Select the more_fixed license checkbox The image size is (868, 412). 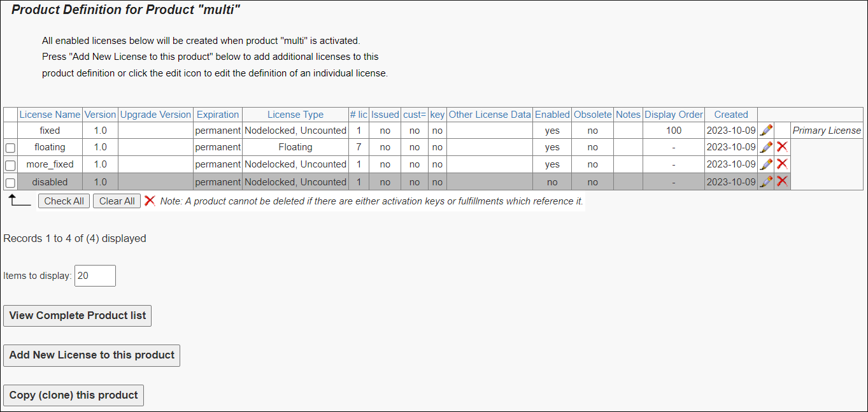point(10,165)
